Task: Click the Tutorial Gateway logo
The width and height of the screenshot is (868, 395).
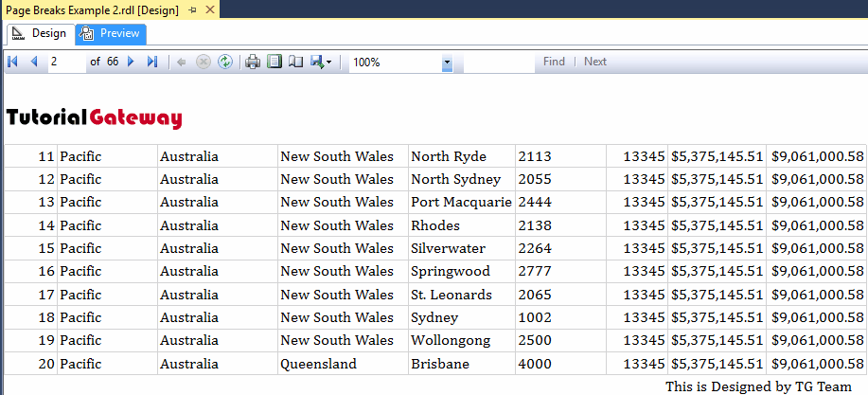Action: pyautogui.click(x=94, y=117)
